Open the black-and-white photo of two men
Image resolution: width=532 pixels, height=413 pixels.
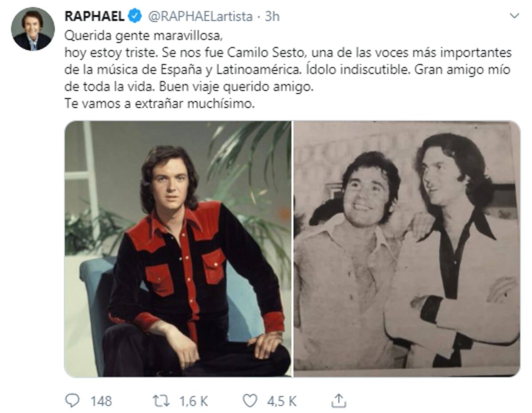pyautogui.click(x=407, y=249)
